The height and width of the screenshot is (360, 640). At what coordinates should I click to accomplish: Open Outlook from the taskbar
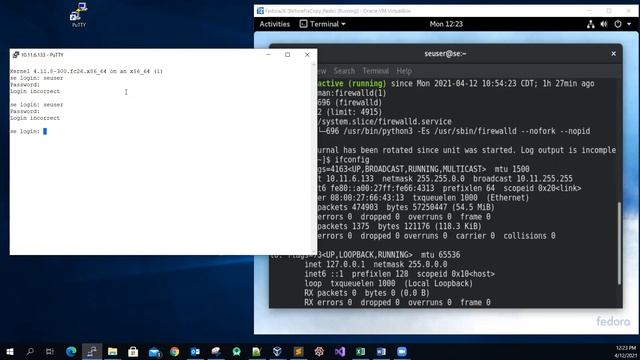pyautogui.click(x=195, y=351)
